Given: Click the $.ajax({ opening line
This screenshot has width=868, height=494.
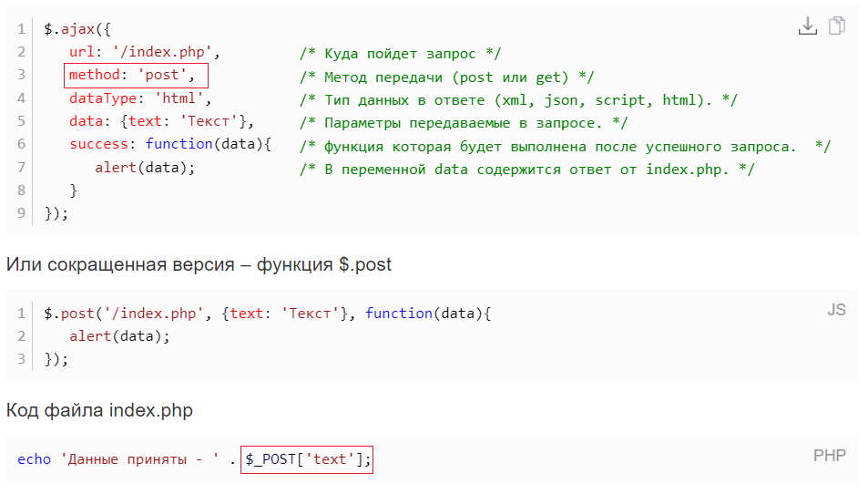Looking at the screenshot, I should pyautogui.click(x=77, y=29).
